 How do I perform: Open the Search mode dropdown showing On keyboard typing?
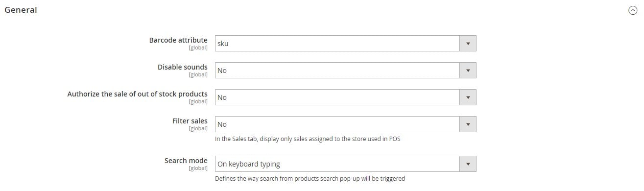click(x=346, y=164)
